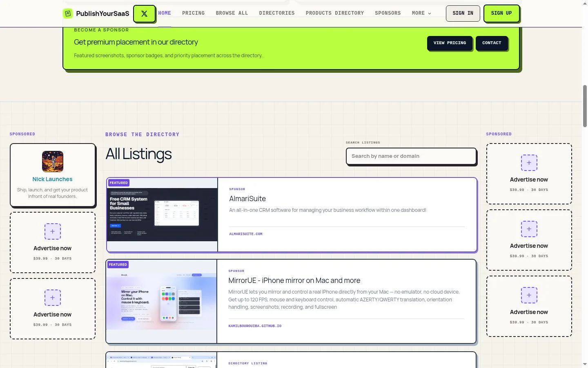Go to the Home nav item

165,13
